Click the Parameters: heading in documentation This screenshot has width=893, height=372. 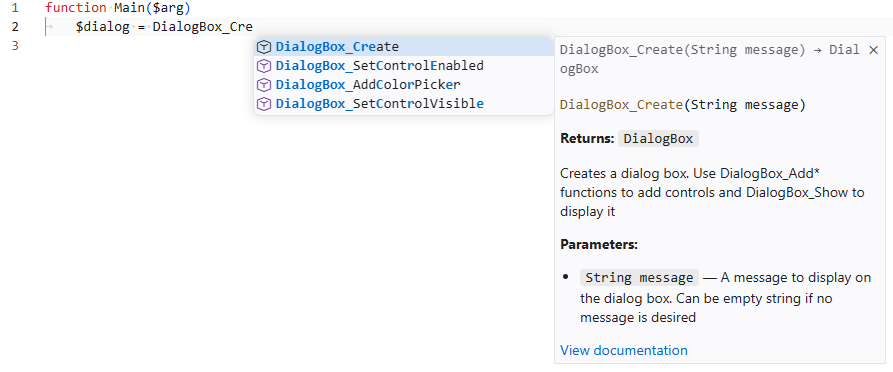(599, 245)
